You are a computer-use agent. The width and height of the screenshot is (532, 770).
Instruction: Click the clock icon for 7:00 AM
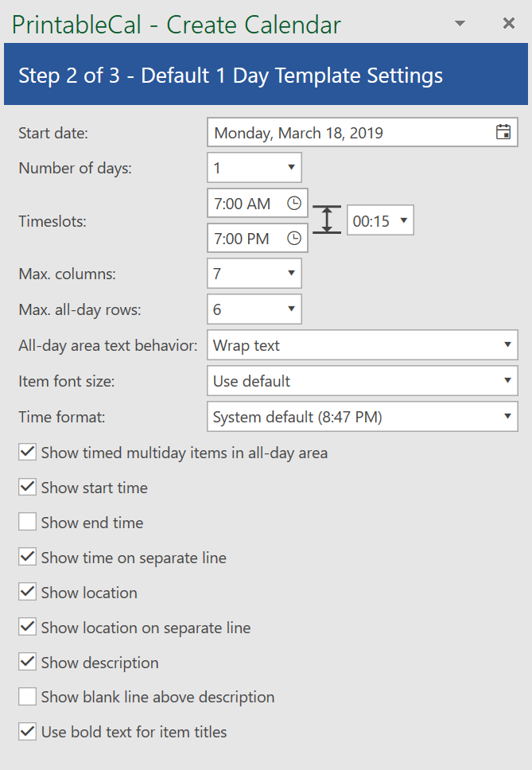coord(294,203)
